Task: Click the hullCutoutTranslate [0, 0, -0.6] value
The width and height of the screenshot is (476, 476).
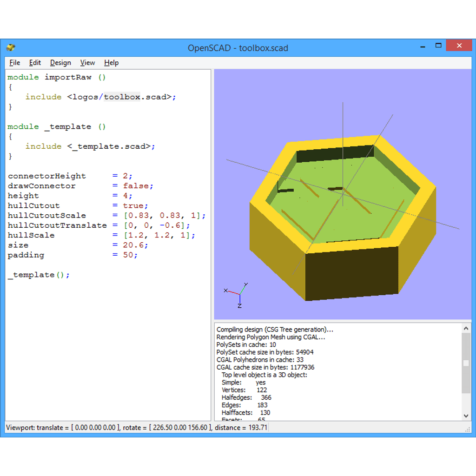Action: point(154,225)
